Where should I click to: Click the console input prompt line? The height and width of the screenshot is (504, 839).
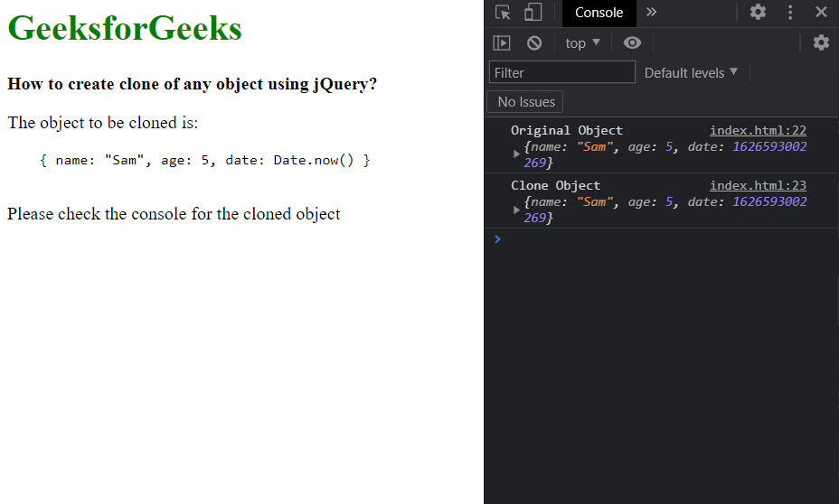[662, 239]
